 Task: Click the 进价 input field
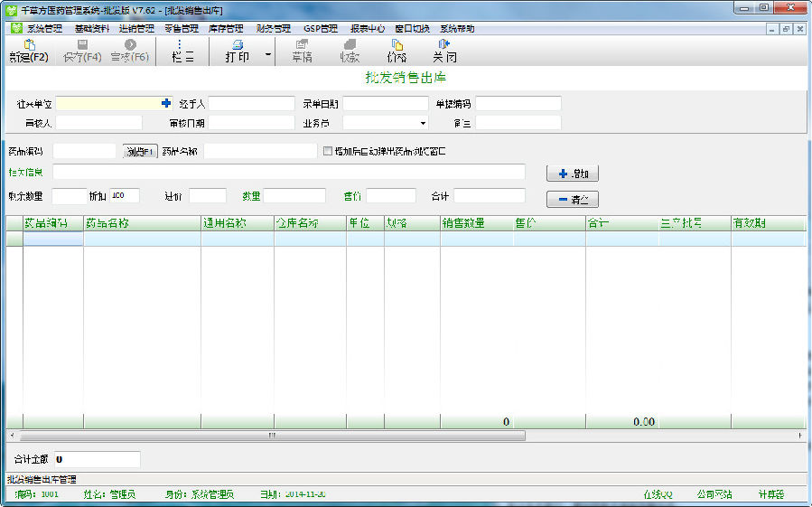click(208, 196)
